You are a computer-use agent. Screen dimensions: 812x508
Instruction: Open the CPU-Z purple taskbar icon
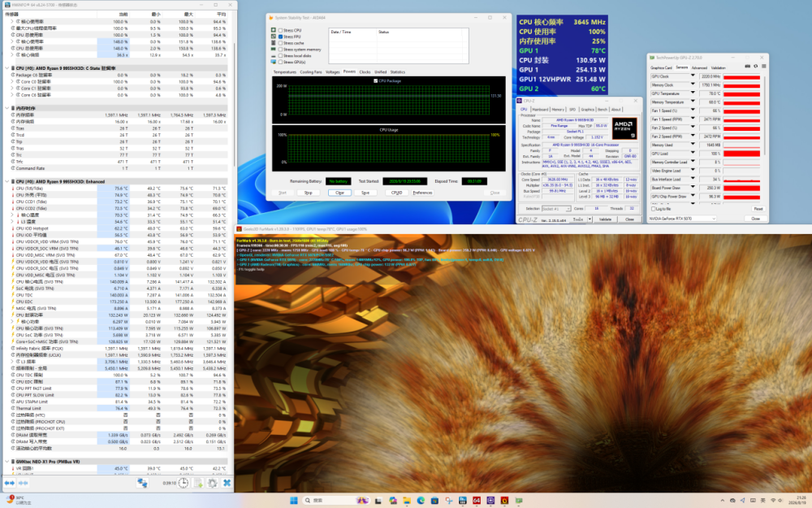pos(490,500)
